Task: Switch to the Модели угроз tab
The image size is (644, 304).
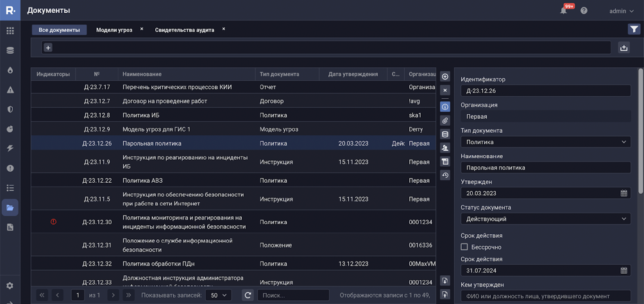Action: 114,30
